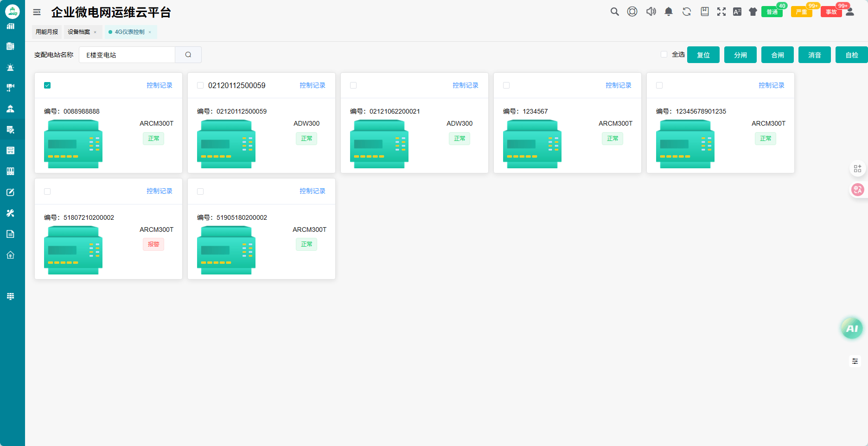
Task: Click the floating AI assistant button
Action: coord(852,328)
